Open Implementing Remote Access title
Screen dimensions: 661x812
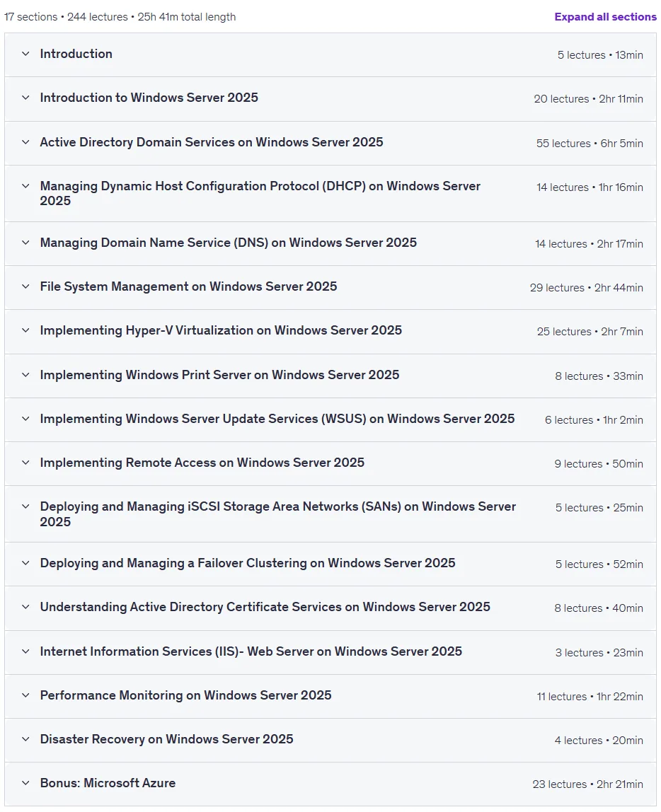point(202,463)
